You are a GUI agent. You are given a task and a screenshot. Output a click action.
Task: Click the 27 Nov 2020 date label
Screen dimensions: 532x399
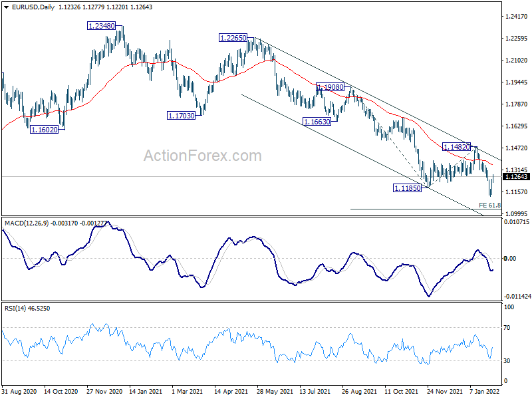coord(104,391)
